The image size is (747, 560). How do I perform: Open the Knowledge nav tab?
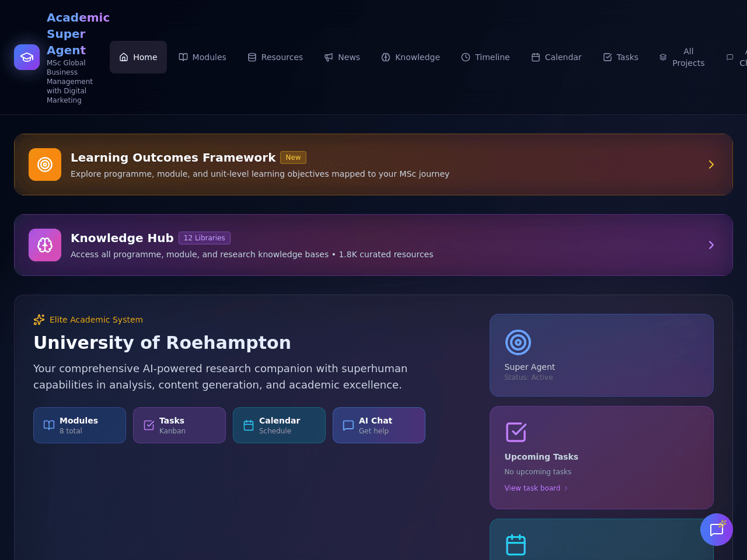(x=411, y=57)
